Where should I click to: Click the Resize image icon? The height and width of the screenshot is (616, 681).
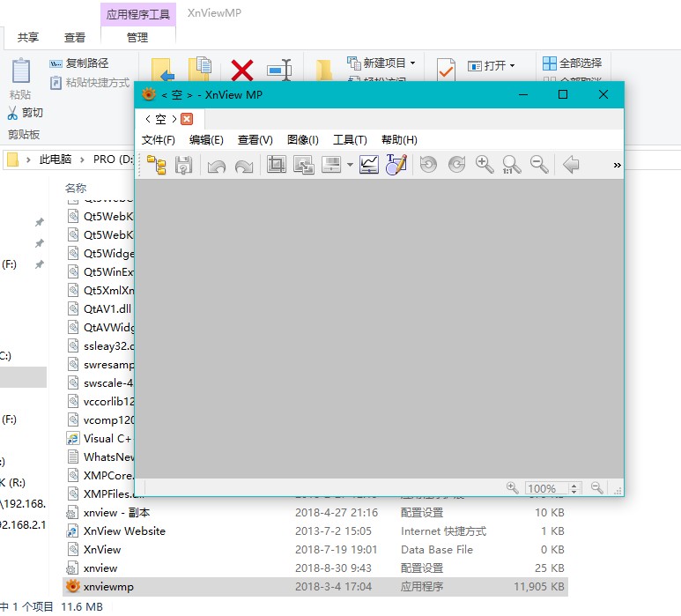point(304,165)
